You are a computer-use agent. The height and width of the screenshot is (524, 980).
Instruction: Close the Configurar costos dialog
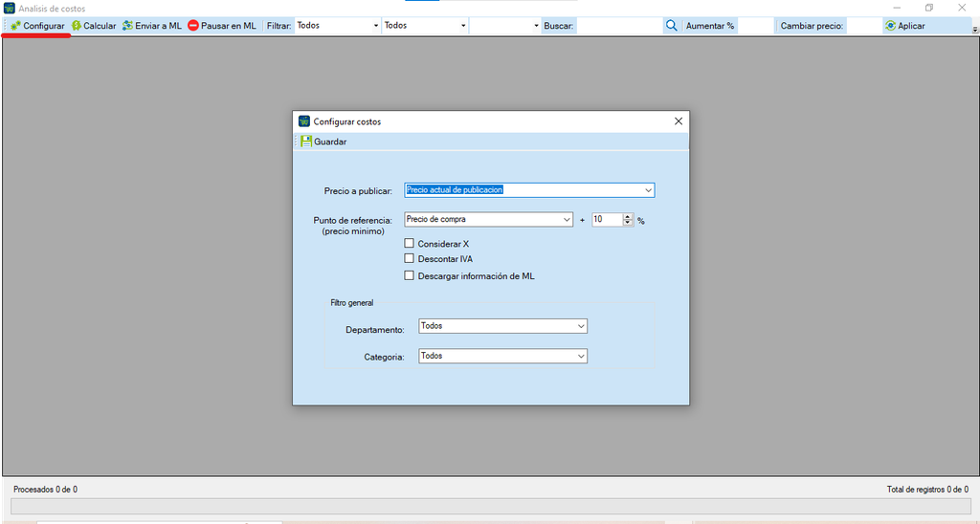(679, 121)
